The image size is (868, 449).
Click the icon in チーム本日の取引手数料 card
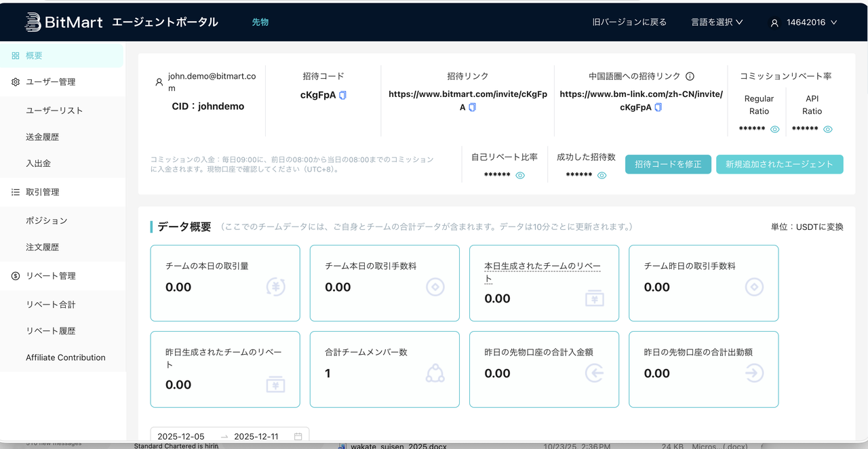[x=435, y=287]
